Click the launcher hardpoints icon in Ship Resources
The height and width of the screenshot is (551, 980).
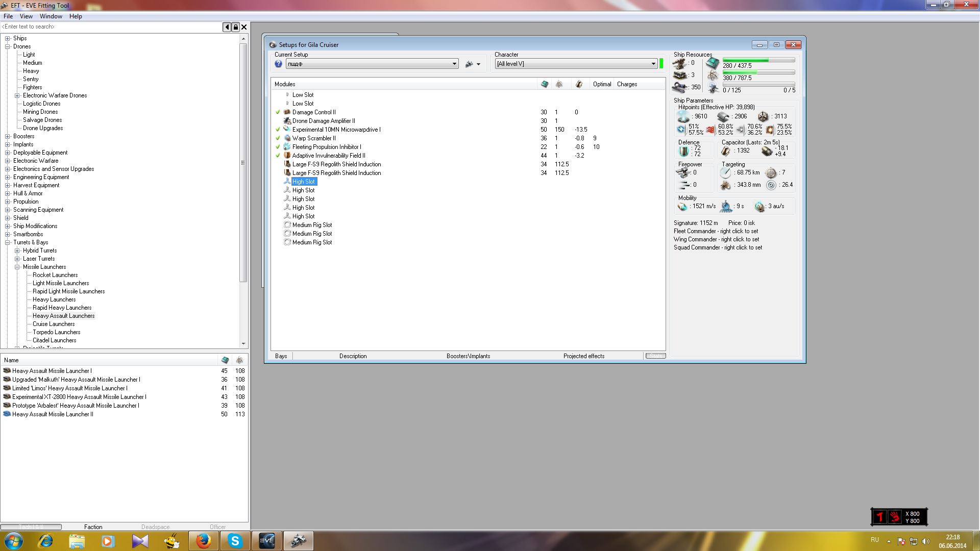679,76
